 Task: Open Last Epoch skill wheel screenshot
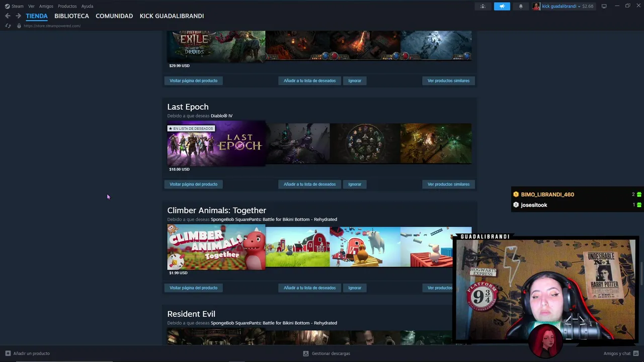(365, 143)
